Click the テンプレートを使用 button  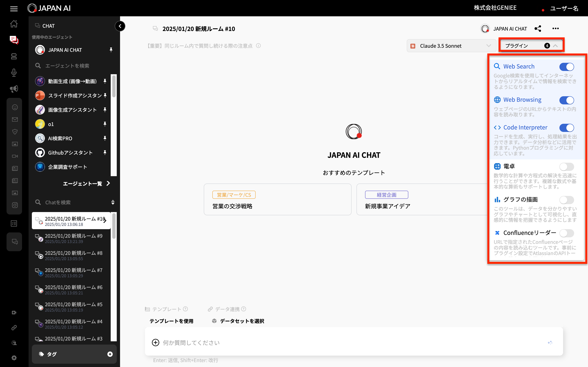[x=171, y=321]
